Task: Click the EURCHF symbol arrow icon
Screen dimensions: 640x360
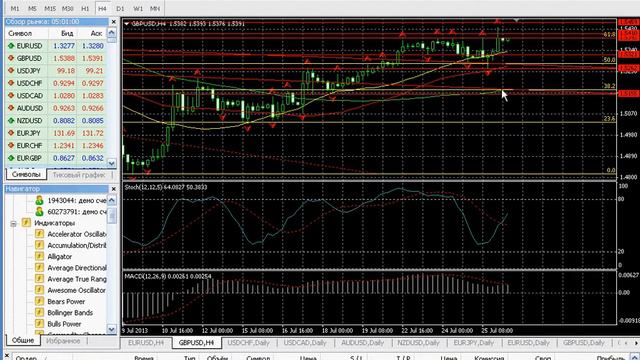Action: point(11,145)
